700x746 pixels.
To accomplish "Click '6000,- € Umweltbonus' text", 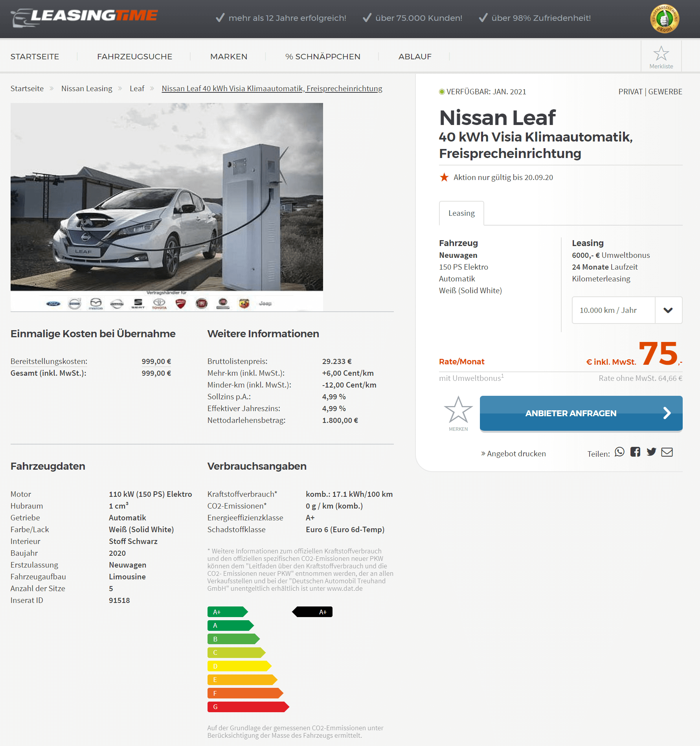I will [611, 255].
